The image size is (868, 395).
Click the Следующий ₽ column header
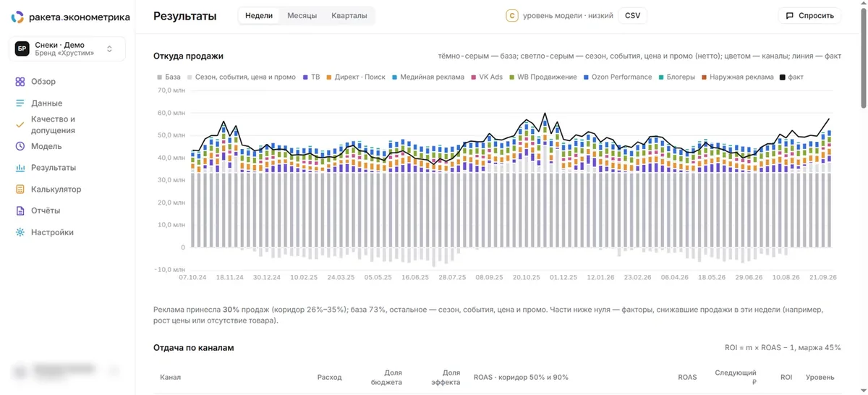pyautogui.click(x=736, y=377)
